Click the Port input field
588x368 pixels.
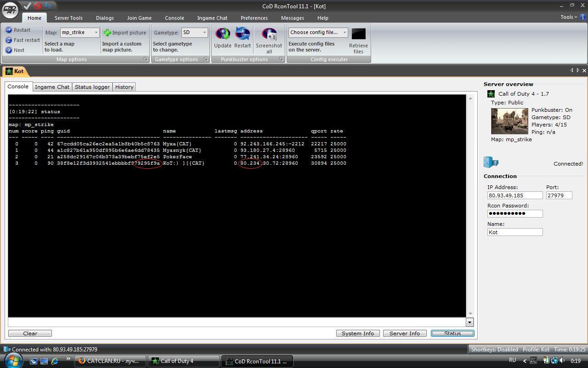coord(559,195)
